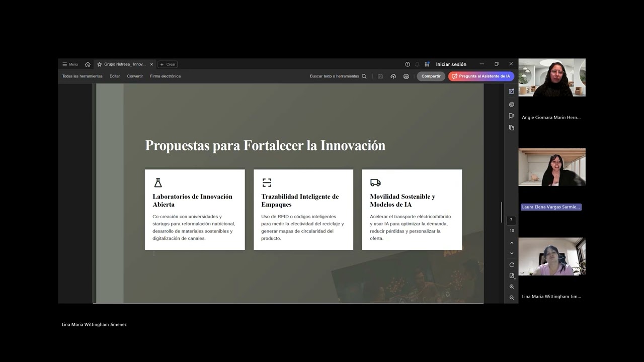644x362 pixels.
Task: Click the scan frame icon on Trazabilidad card
Action: click(x=267, y=183)
